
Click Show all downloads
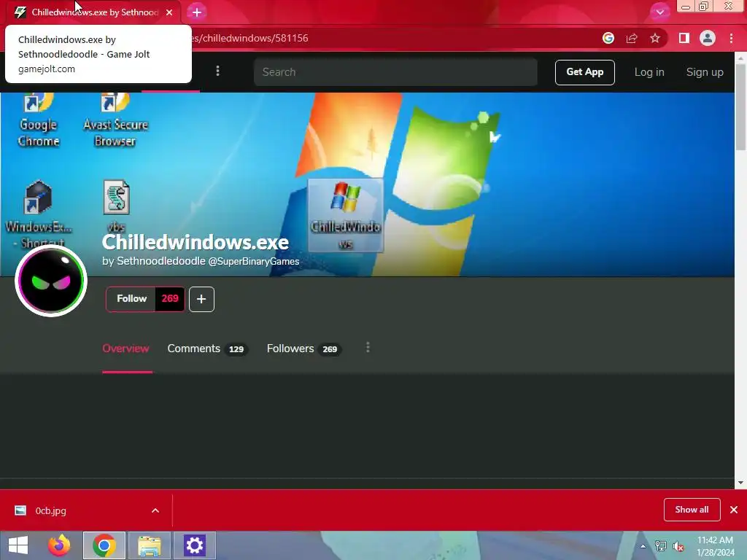point(692,510)
